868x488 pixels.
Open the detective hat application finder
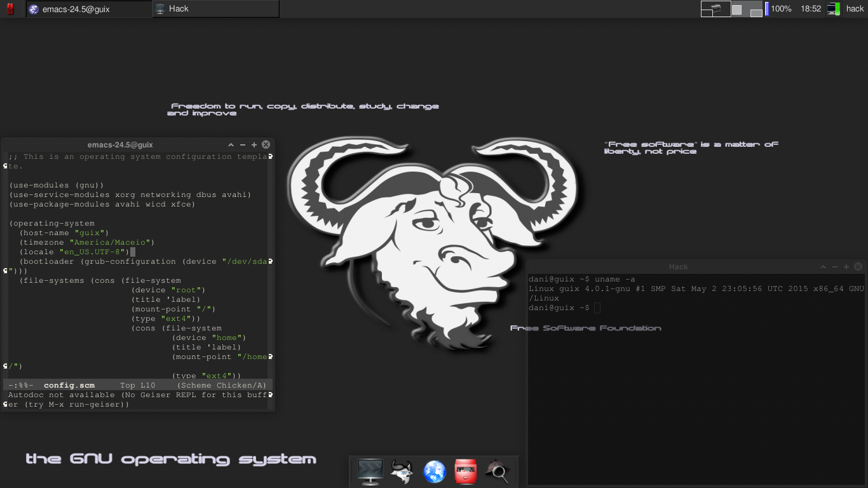tap(497, 471)
